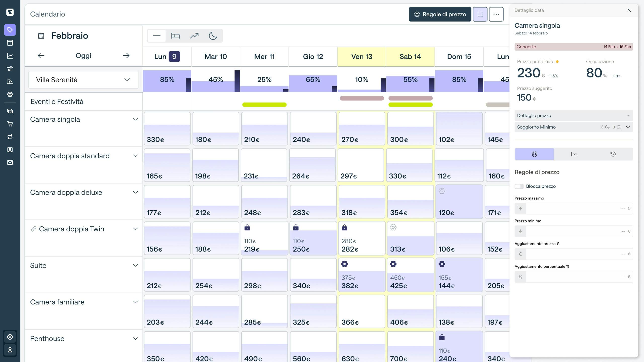Viewport: 644px width, 362px height.
Task: Select the chart tab in detail panel
Action: (x=574, y=154)
